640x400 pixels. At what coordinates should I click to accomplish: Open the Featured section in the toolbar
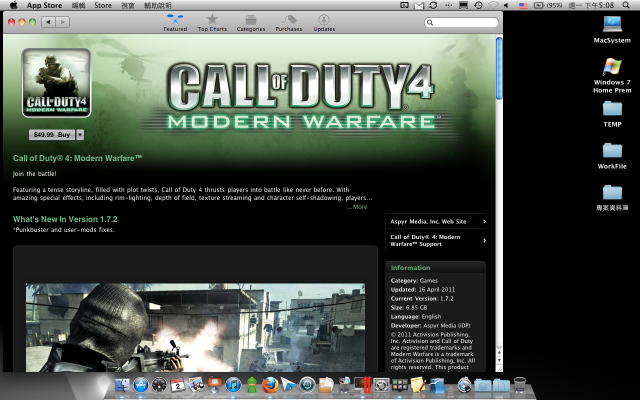pos(175,22)
